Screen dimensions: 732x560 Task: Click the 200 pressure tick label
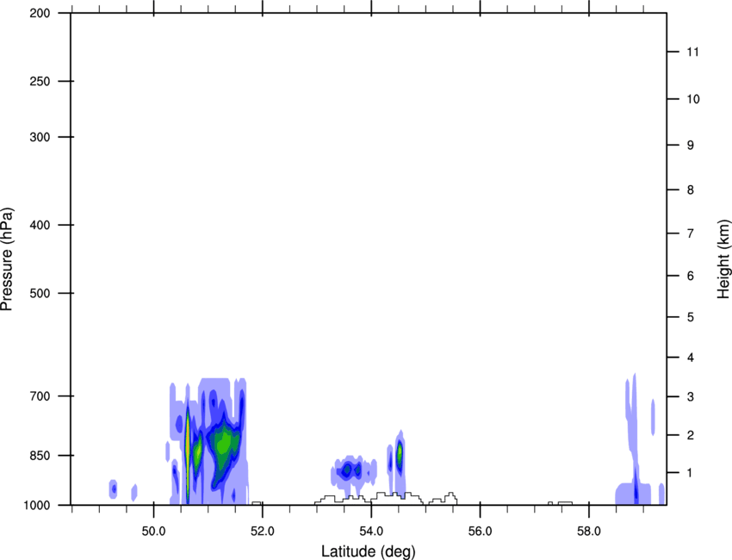(40, 13)
